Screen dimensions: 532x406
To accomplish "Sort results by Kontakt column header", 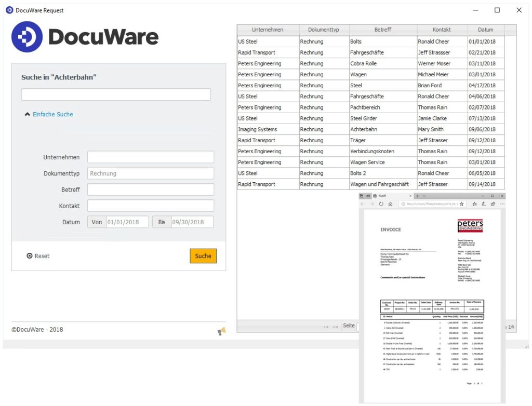I will tap(442, 30).
